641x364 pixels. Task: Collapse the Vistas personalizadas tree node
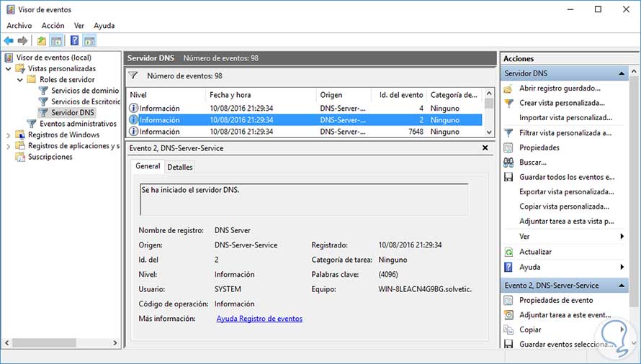coord(8,68)
